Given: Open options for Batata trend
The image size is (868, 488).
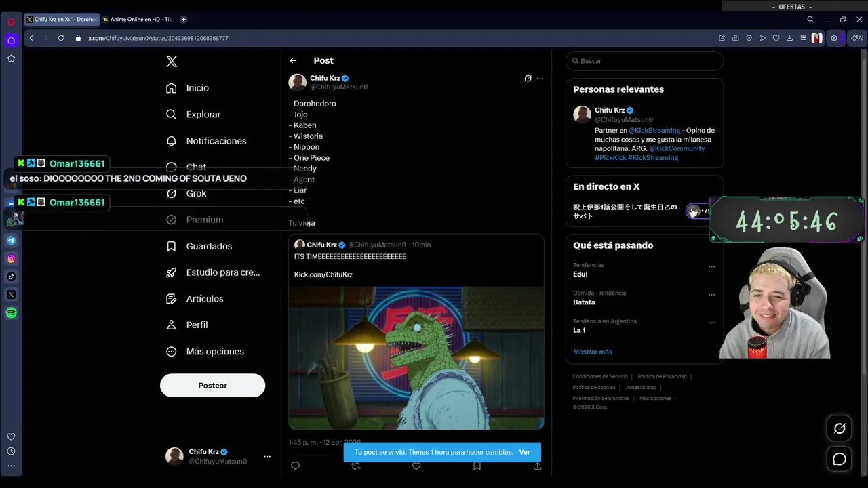Looking at the screenshot, I should point(711,295).
